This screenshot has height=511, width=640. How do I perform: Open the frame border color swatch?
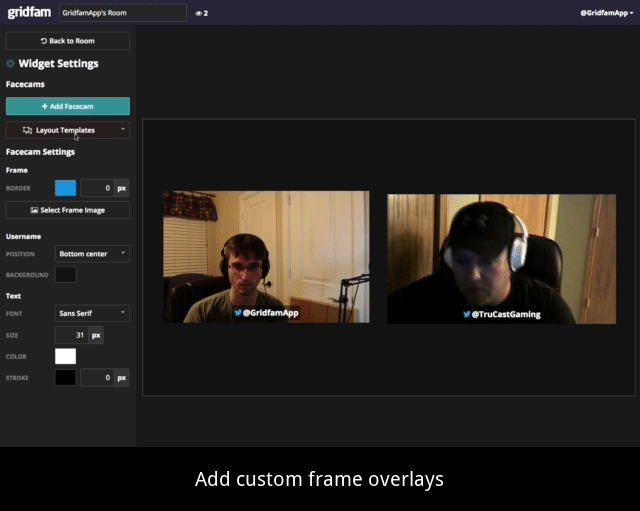pyautogui.click(x=65, y=188)
